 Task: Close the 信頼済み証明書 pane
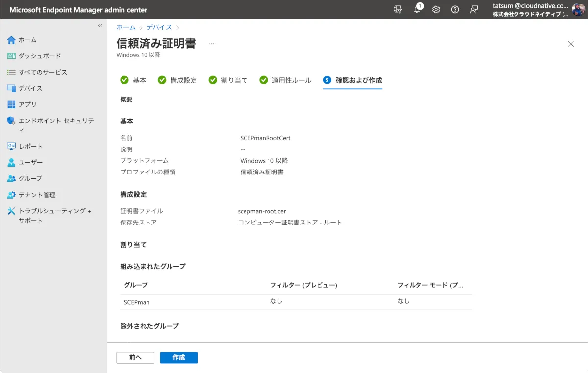tap(570, 44)
